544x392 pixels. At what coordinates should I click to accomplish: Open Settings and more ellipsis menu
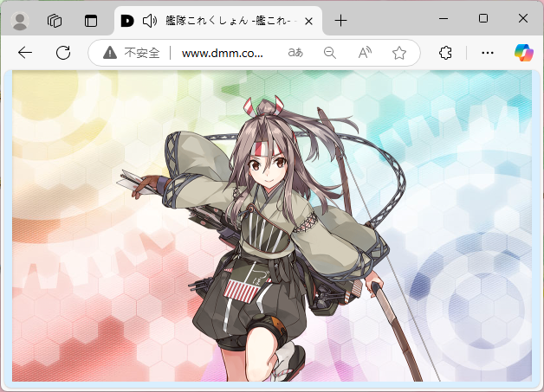point(488,53)
